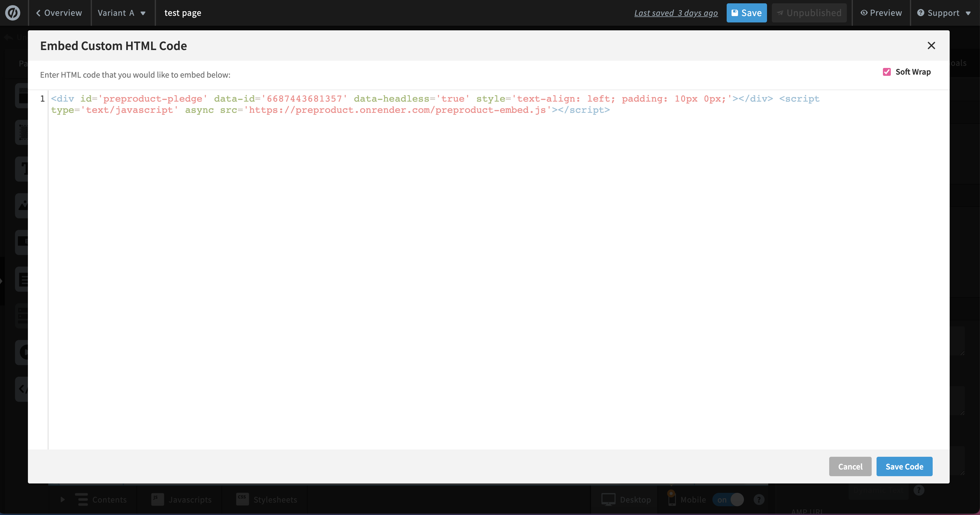This screenshot has height=515, width=980.
Task: Click the mobile help question icon
Action: point(759,500)
